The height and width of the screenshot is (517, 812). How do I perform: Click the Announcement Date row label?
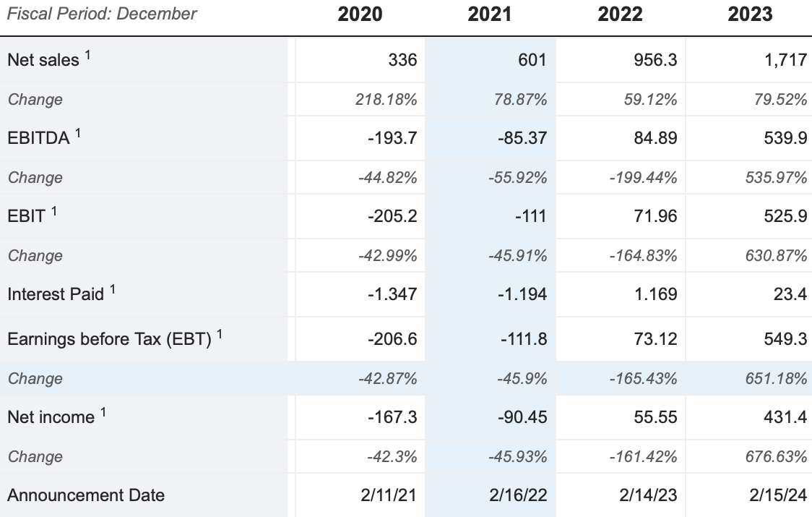[x=86, y=495]
